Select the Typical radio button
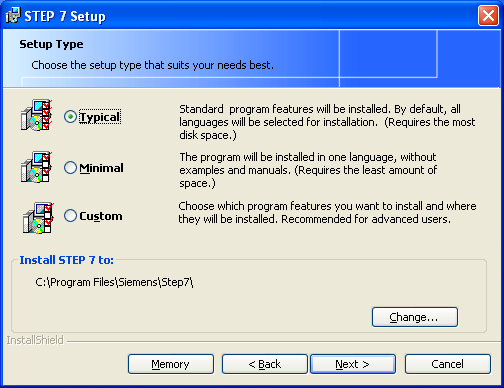Image resolution: width=504 pixels, height=388 pixels. 70,117
